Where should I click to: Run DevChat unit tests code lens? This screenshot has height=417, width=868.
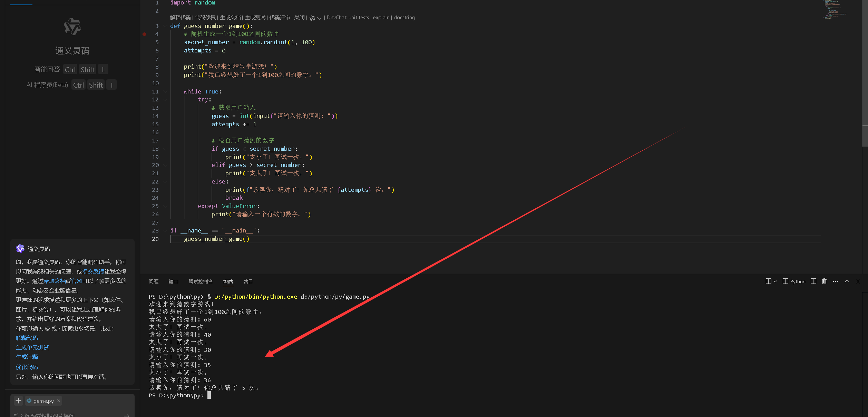348,18
